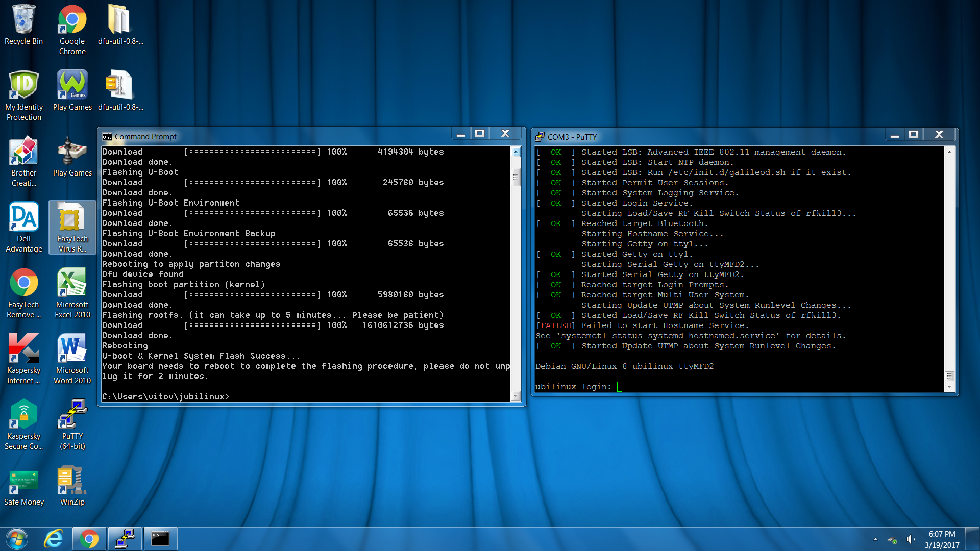Open PuTTY window system menu icon

tap(540, 137)
